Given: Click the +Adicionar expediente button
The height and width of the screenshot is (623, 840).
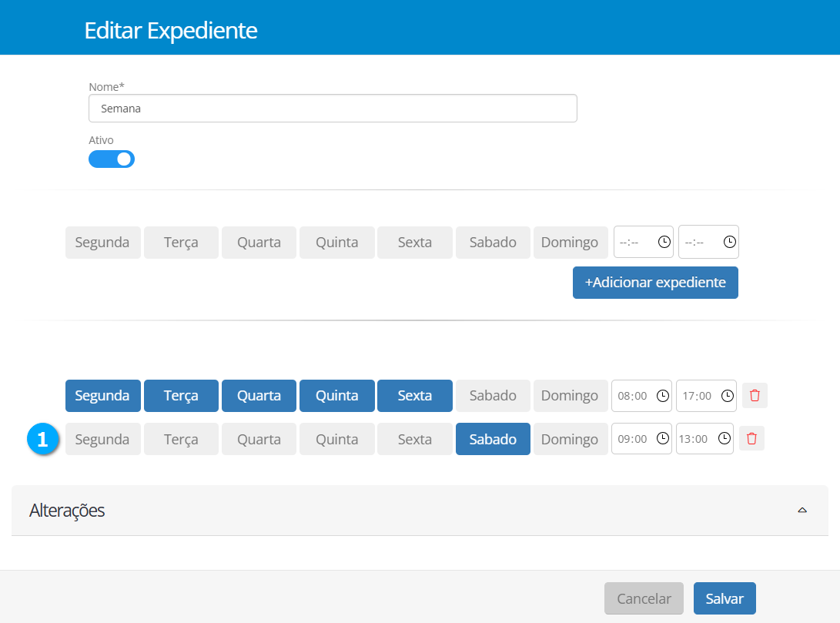Looking at the screenshot, I should 655,282.
